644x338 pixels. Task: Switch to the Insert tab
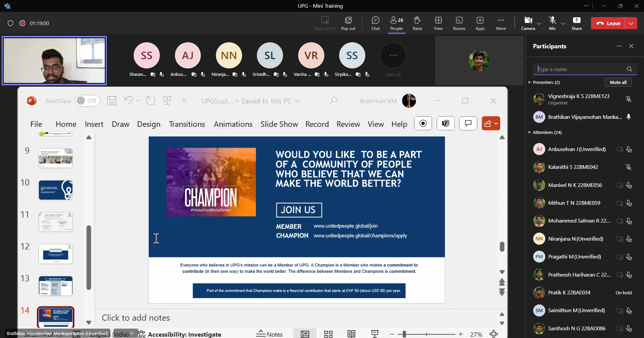(x=94, y=124)
